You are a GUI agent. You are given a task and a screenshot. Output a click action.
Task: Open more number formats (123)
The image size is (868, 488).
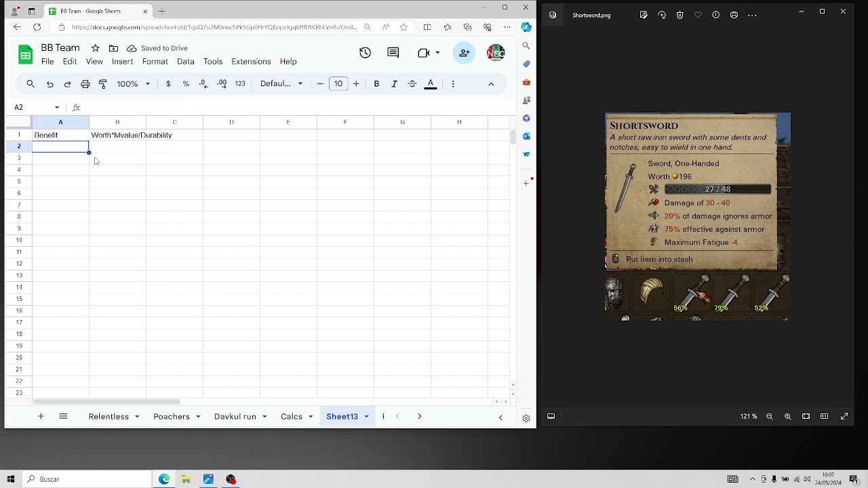coord(240,84)
